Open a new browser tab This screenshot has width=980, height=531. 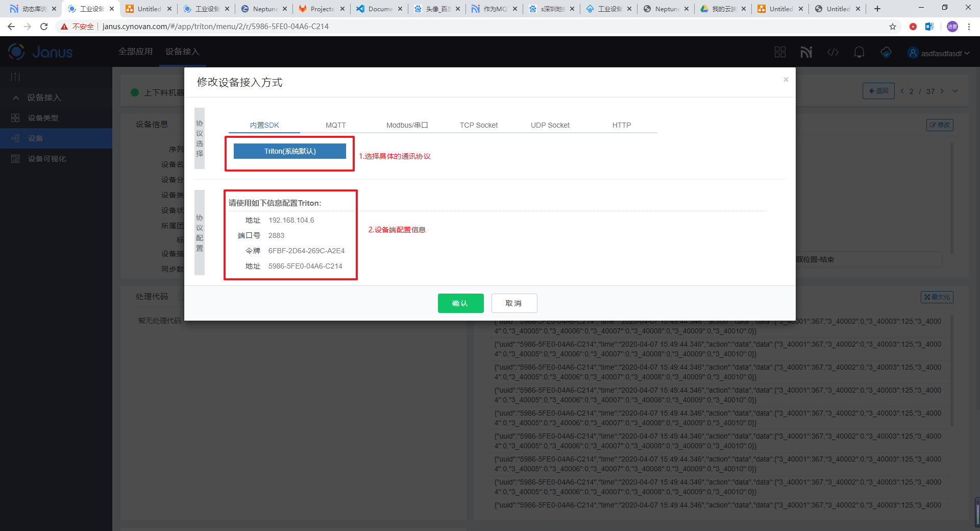[877, 9]
